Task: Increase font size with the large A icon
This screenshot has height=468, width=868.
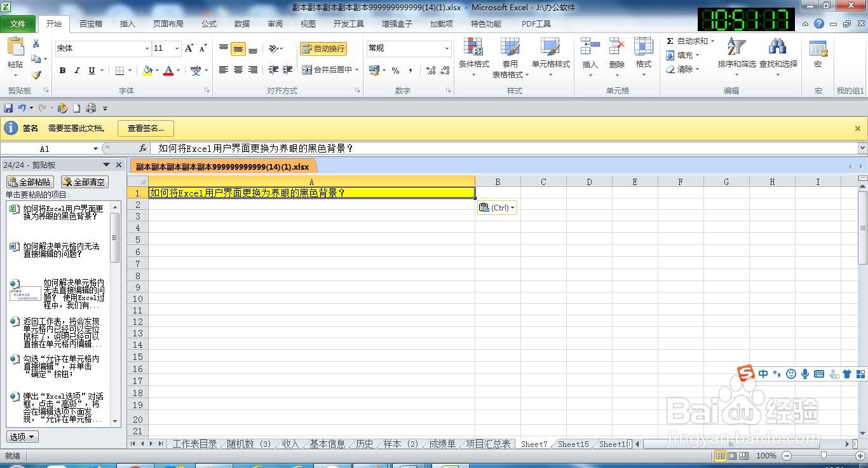Action: [x=189, y=48]
